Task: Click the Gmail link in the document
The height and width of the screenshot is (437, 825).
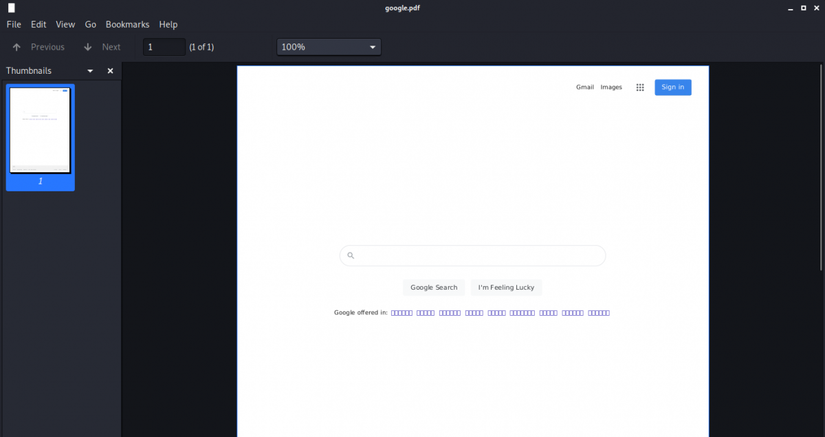Action: (585, 87)
